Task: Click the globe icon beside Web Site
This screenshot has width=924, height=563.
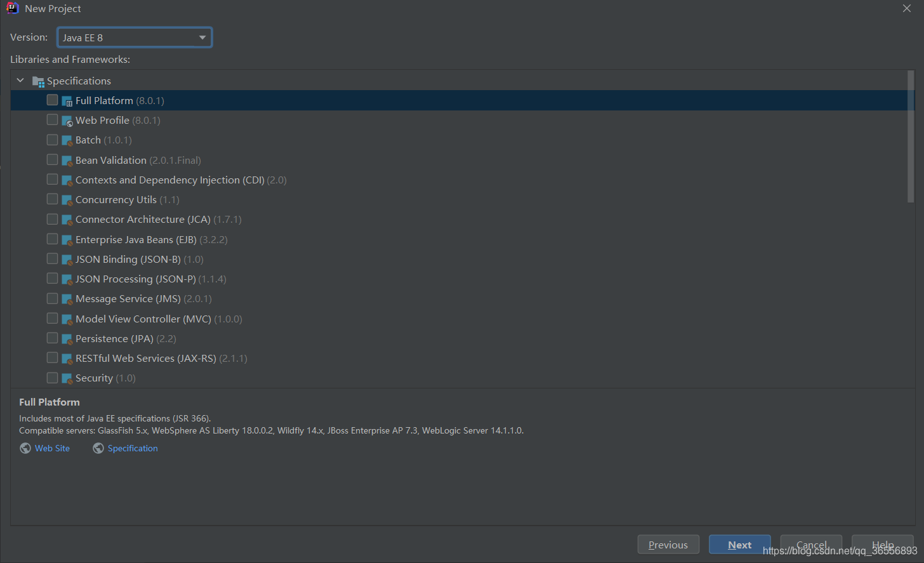Action: tap(25, 448)
